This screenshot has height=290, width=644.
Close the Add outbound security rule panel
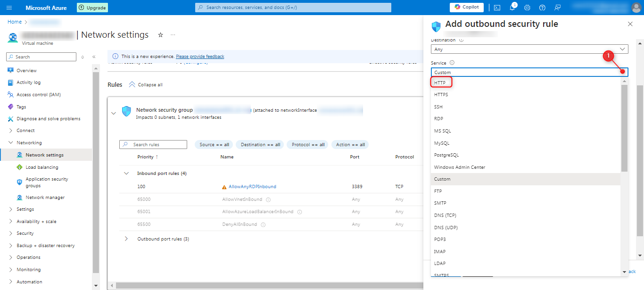click(630, 24)
